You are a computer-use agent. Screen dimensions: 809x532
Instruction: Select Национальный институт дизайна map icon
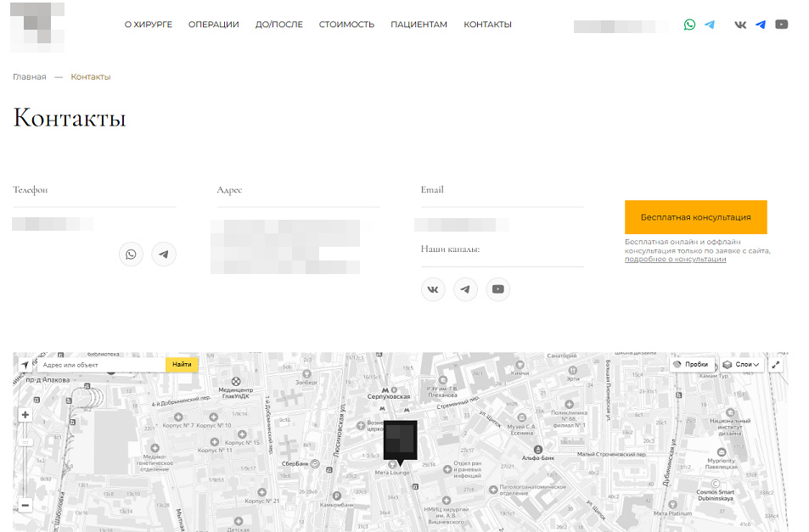(x=730, y=412)
